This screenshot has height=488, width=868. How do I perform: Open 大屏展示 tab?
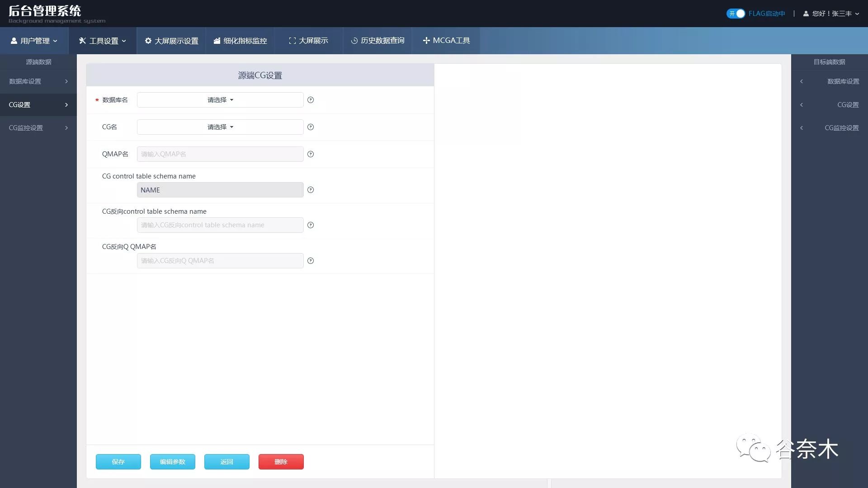(x=309, y=41)
